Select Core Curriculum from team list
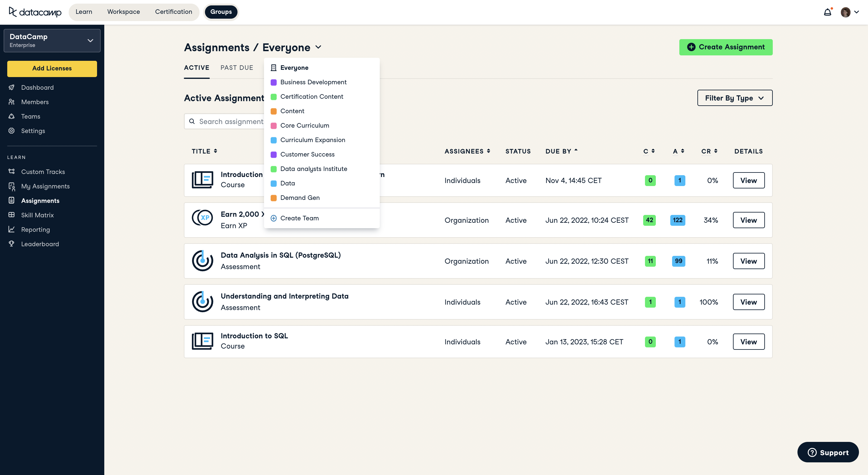 305,126
